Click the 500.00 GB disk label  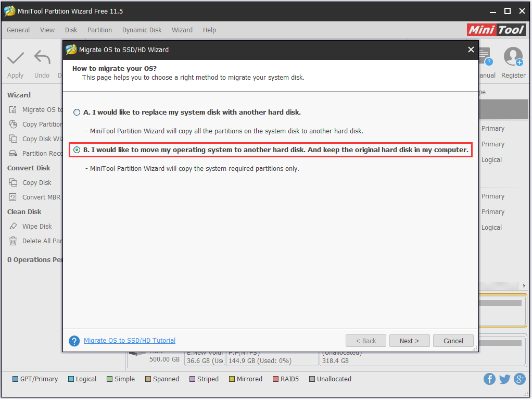[164, 359]
